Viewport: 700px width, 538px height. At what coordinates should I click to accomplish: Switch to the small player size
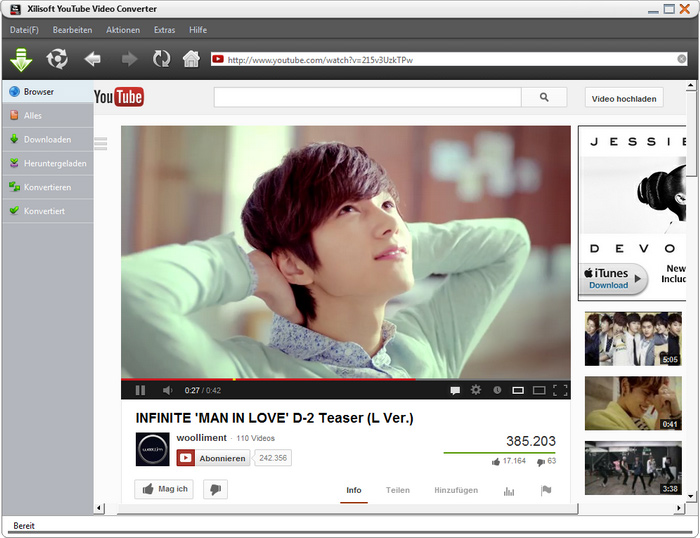coord(518,390)
